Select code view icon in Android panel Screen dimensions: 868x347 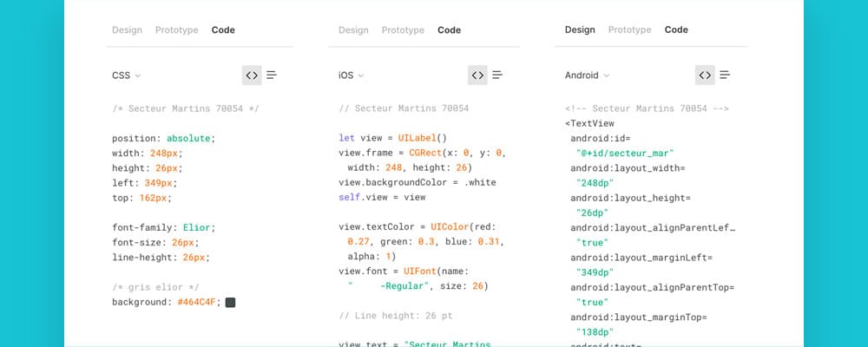coord(705,75)
